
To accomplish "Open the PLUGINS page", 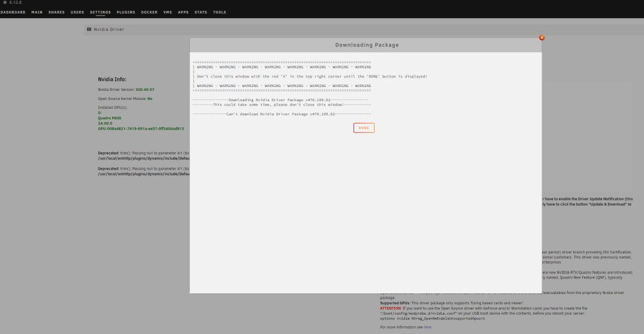I will (126, 12).
